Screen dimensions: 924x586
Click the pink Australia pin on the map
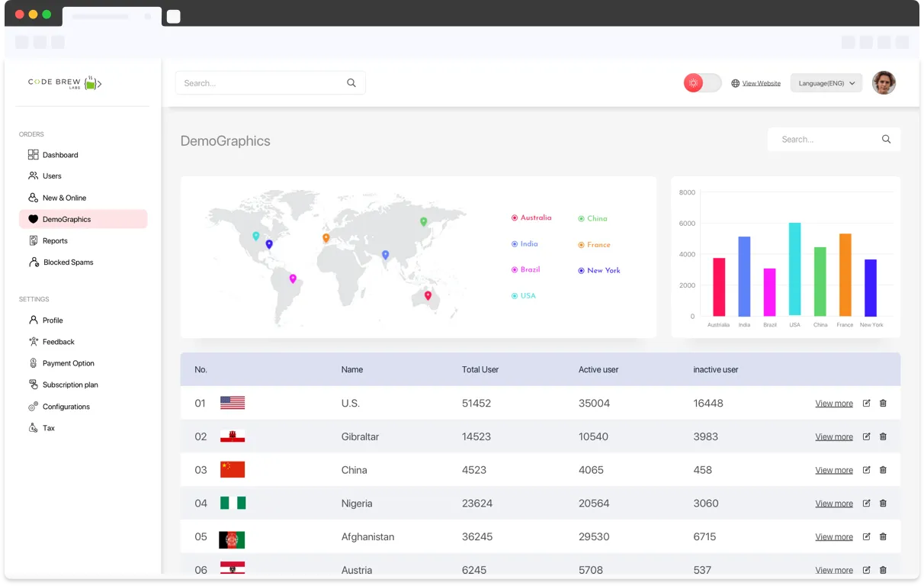click(x=428, y=295)
